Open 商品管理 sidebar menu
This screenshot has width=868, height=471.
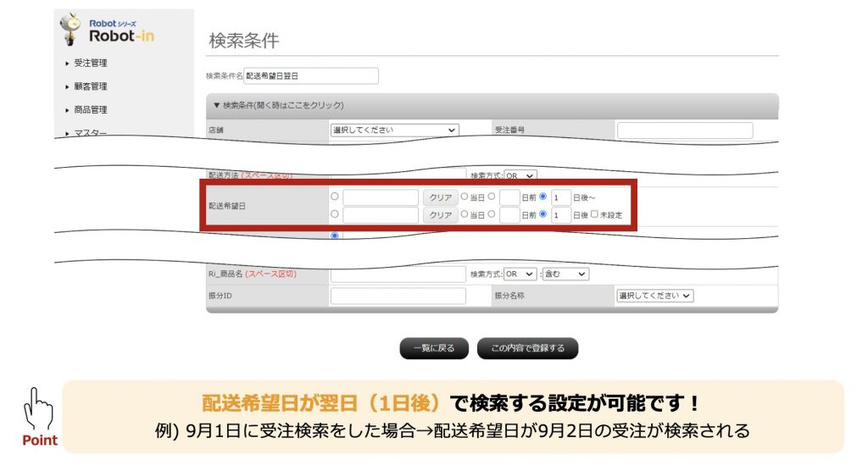point(90,109)
